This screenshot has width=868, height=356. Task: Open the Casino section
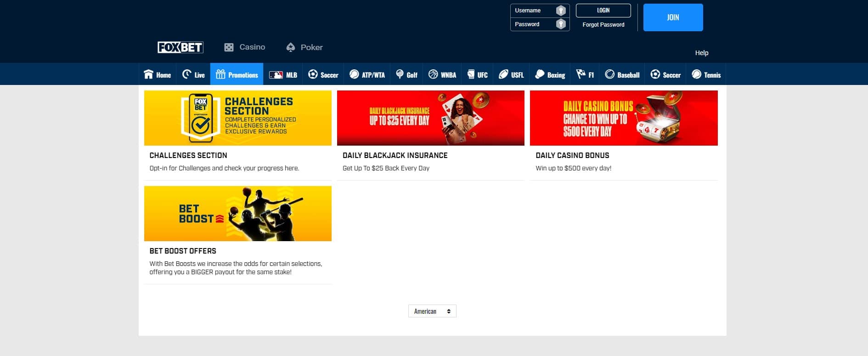[x=244, y=47]
